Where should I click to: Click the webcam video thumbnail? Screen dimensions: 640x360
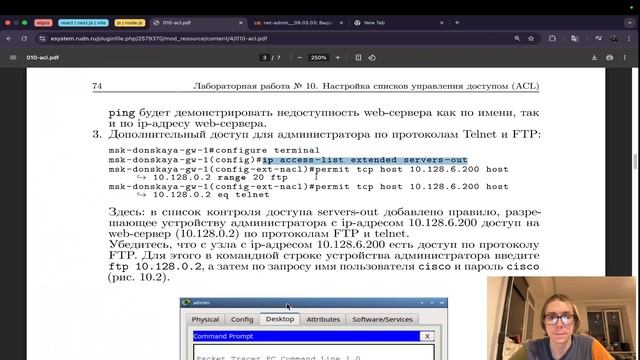[x=561, y=318]
